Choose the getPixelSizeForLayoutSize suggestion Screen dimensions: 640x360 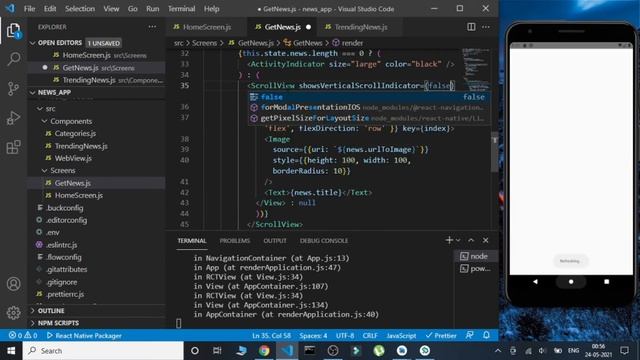tap(369, 118)
